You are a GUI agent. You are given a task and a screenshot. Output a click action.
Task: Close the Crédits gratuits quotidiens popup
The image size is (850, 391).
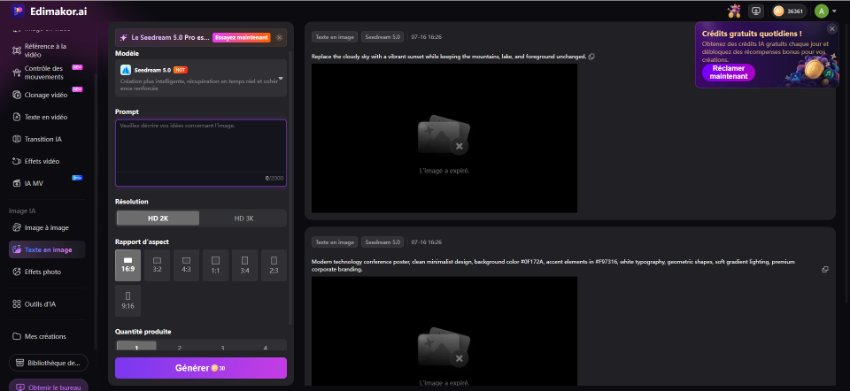pos(832,29)
